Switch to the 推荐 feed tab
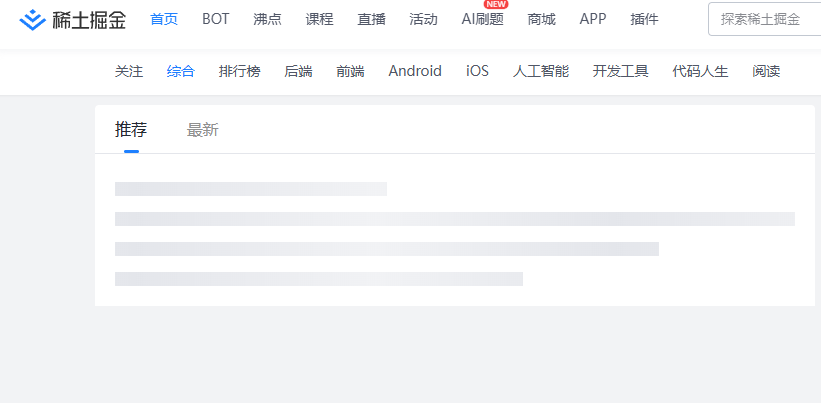The width and height of the screenshot is (821, 403). click(131, 129)
